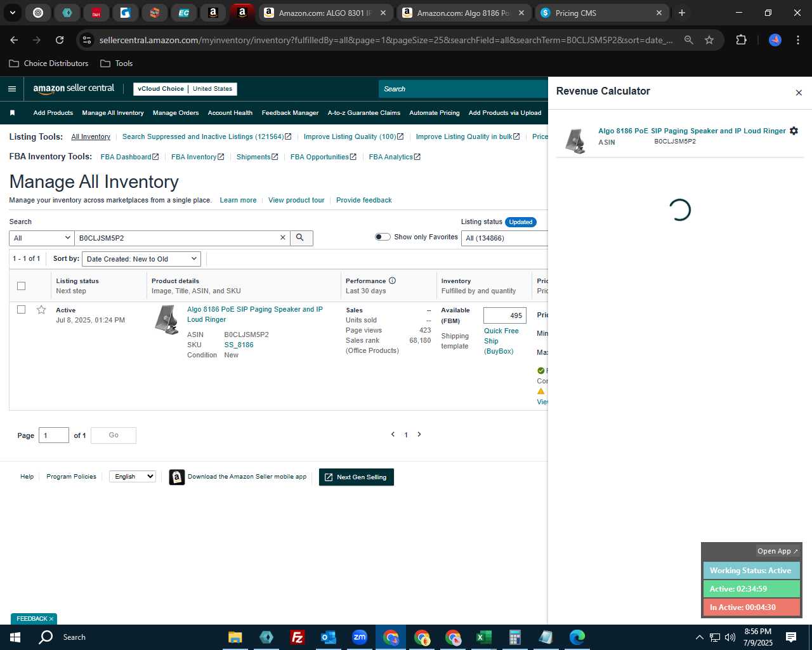This screenshot has width=812, height=650.
Task: Open the English language dropdown
Action: [133, 476]
